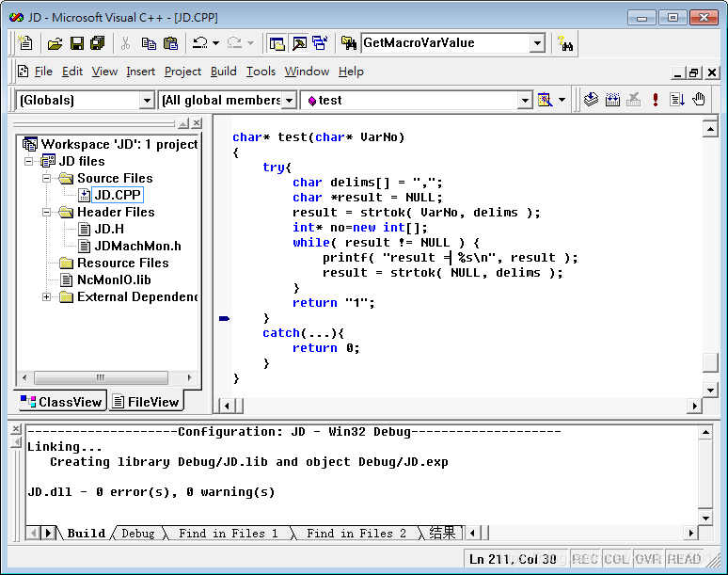Click the GetMacroVarValue search text field
This screenshot has width=728, height=575.
446,43
